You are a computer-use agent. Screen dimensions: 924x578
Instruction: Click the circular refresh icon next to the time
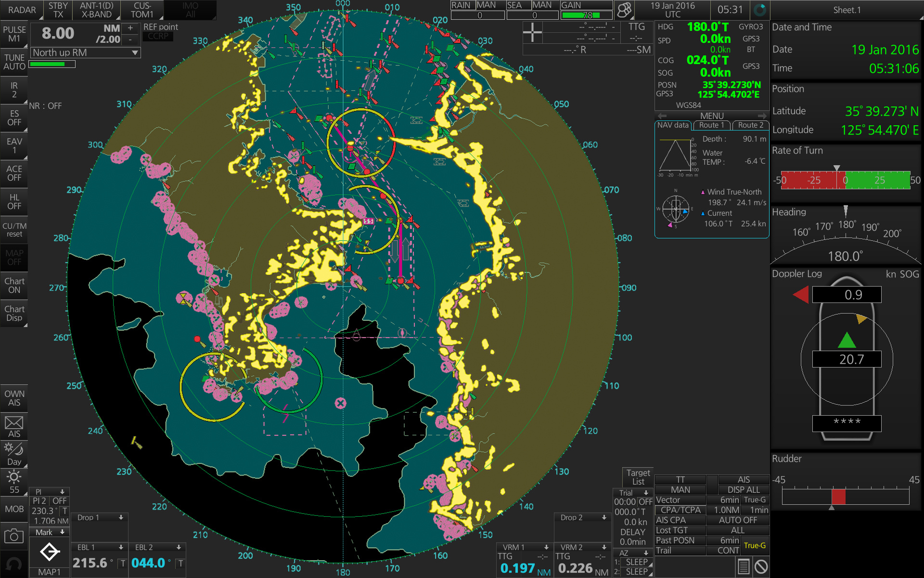coord(760,10)
